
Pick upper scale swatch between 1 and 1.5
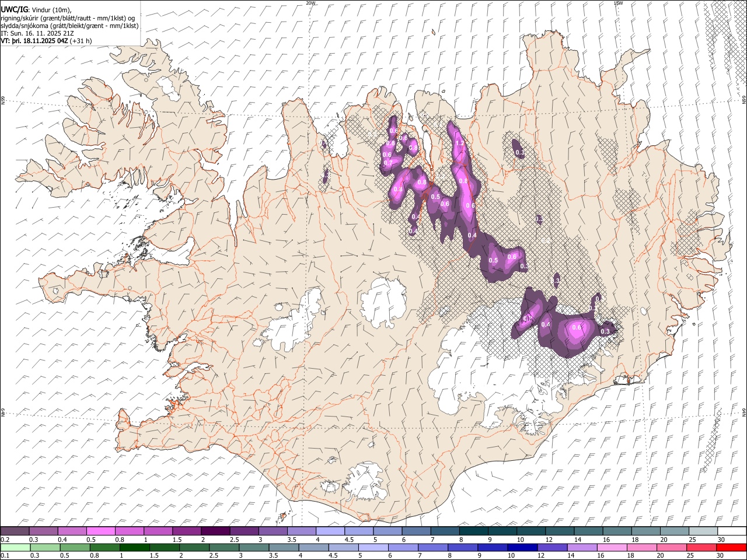pos(158,531)
